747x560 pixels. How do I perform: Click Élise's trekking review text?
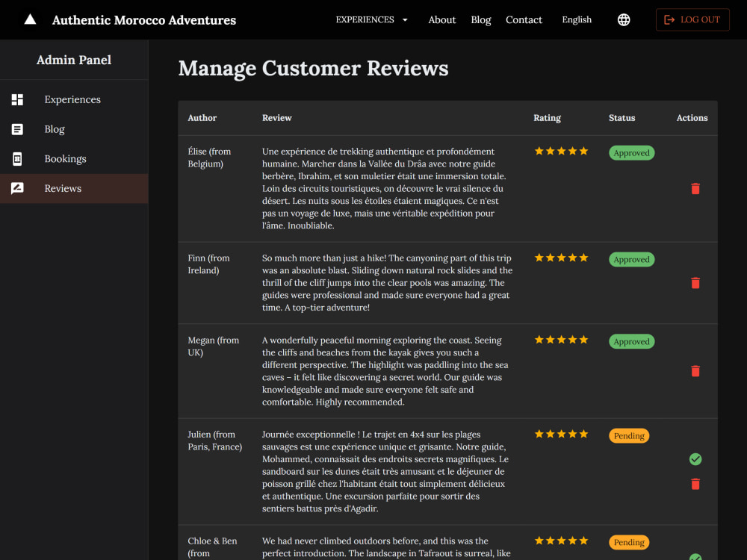click(384, 189)
